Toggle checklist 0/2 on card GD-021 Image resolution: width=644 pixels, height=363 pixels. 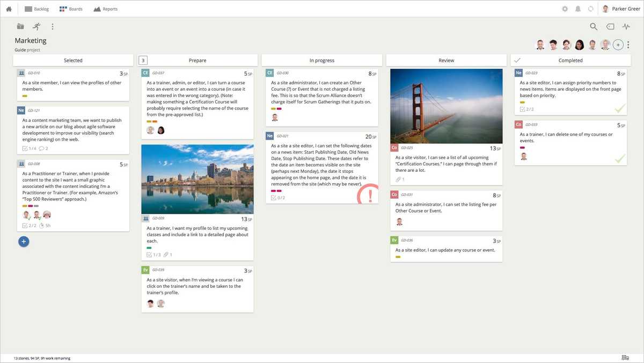(278, 198)
